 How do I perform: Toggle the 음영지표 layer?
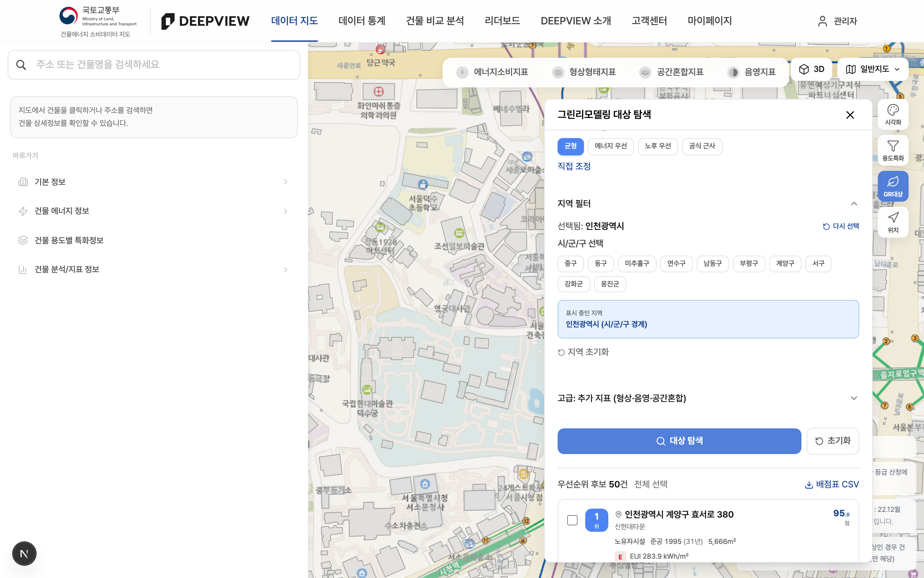coord(752,72)
